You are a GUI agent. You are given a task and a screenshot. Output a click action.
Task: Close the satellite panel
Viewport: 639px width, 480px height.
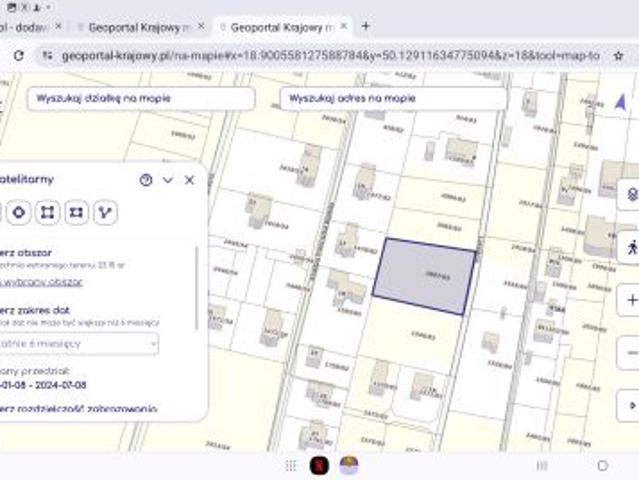click(x=189, y=180)
